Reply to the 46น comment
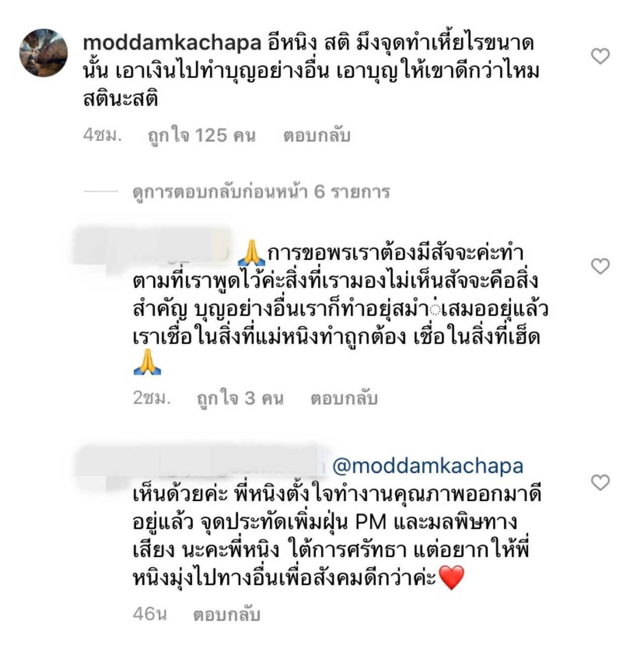Screen dimensions: 644x659 pyautogui.click(x=226, y=614)
